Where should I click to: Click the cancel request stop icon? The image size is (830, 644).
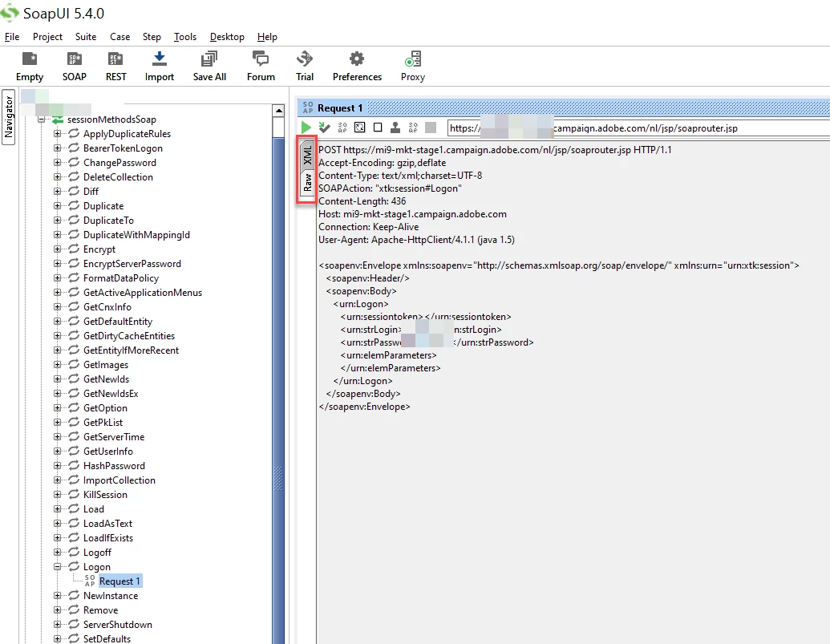point(431,128)
